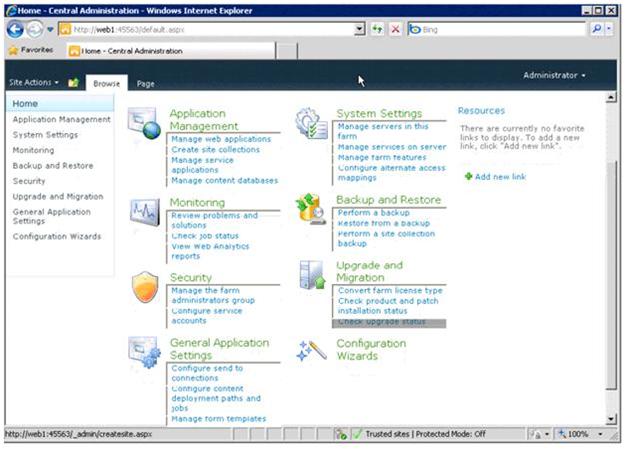The image size is (628, 450).
Task: Click Configure alternate access mappings link
Action: tap(392, 173)
